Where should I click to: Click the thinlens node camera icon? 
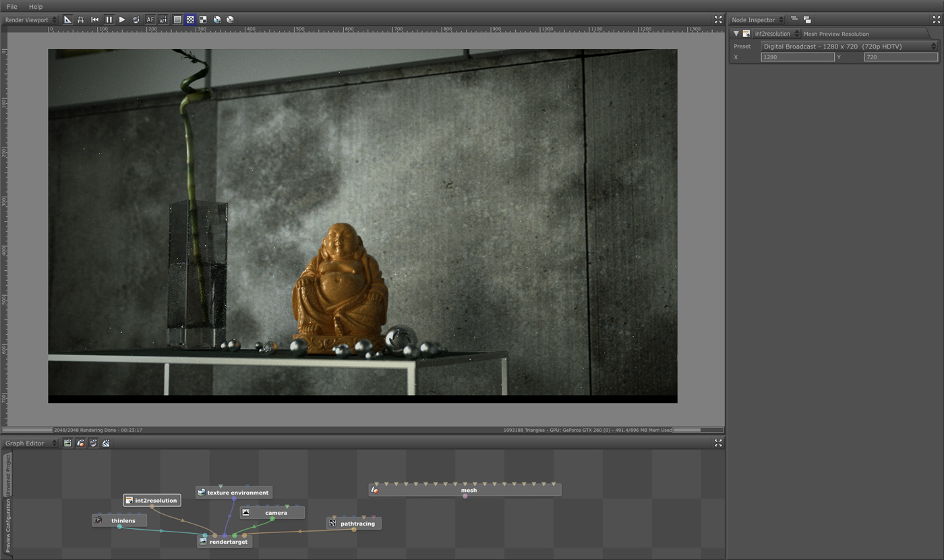(x=98, y=521)
